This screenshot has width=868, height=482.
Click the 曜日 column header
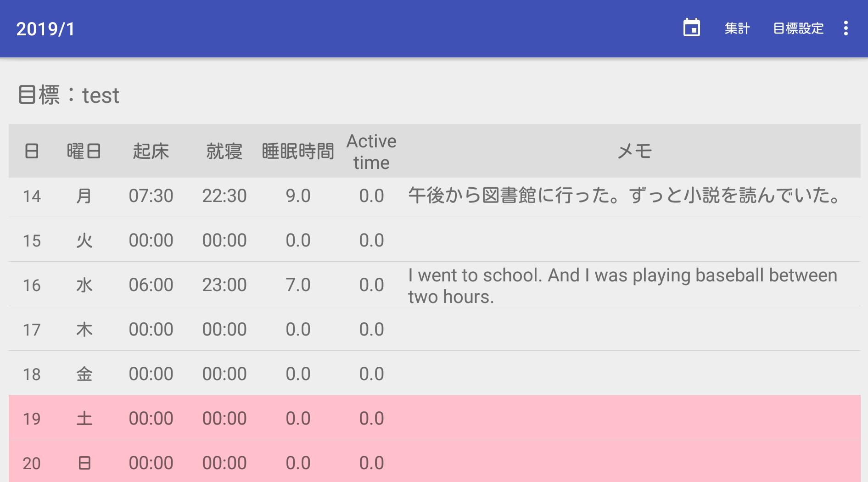(x=84, y=151)
